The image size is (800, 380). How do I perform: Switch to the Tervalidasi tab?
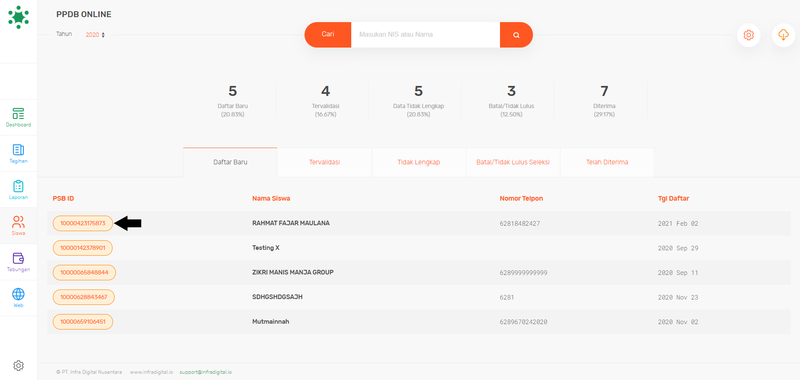[324, 162]
